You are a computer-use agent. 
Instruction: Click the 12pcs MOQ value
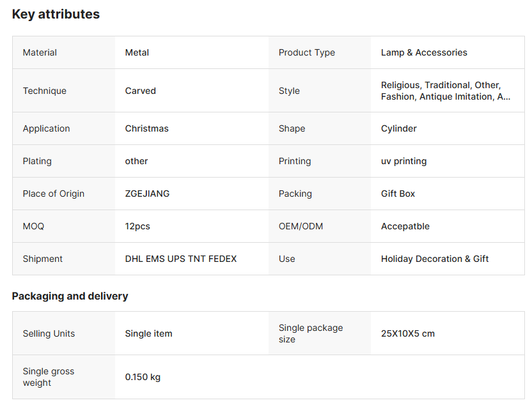coord(137,226)
